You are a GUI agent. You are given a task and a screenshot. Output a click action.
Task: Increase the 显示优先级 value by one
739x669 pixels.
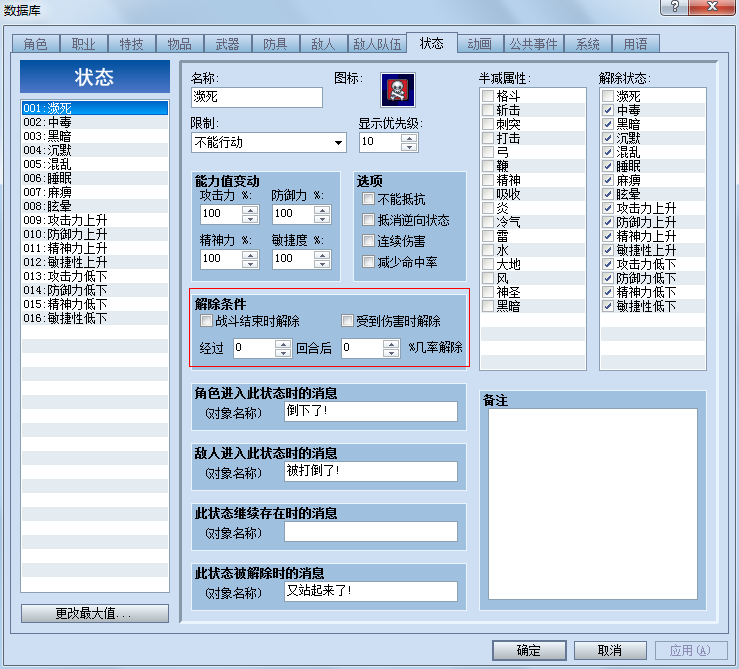point(409,138)
